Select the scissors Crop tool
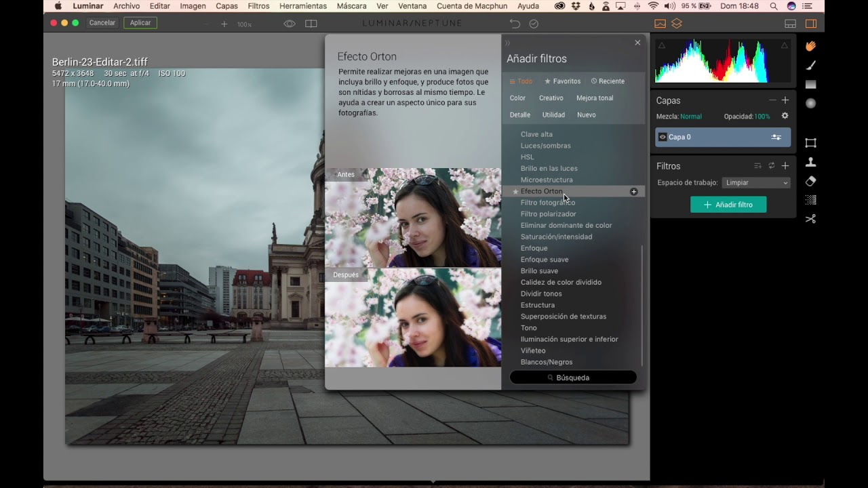Image resolution: width=868 pixels, height=488 pixels. point(810,219)
